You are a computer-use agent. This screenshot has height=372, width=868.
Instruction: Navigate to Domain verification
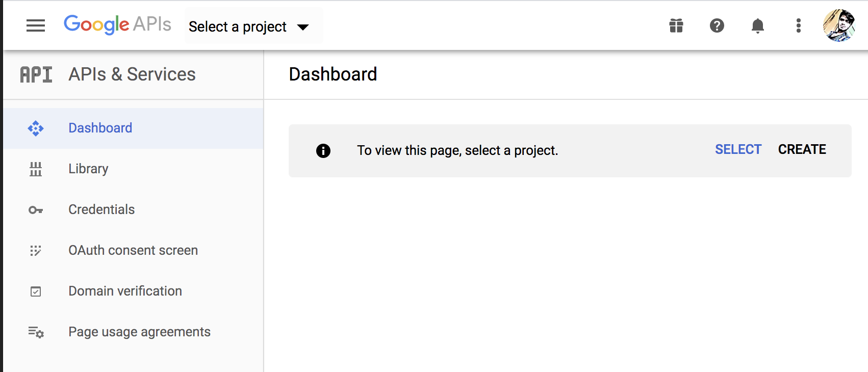pyautogui.click(x=125, y=291)
